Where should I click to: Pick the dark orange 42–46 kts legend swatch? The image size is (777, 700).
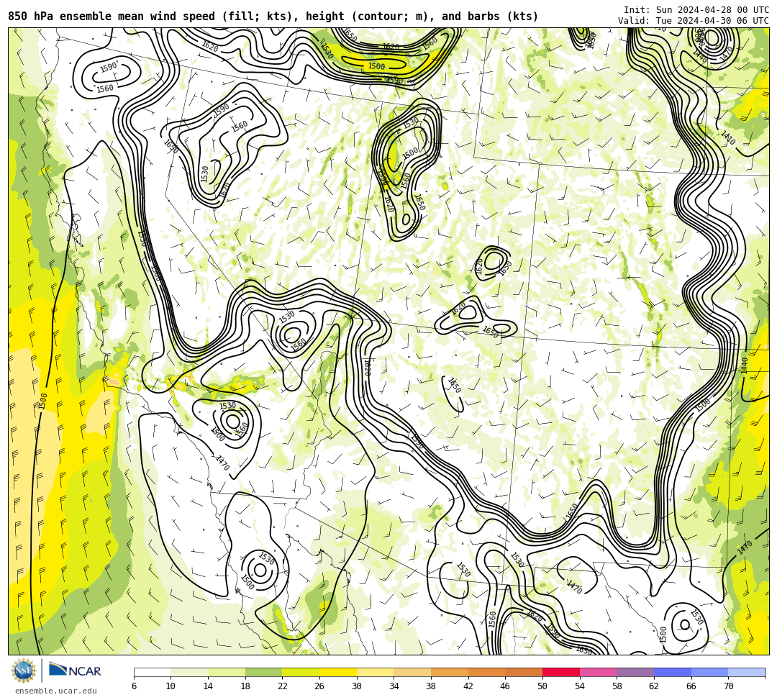click(x=486, y=672)
